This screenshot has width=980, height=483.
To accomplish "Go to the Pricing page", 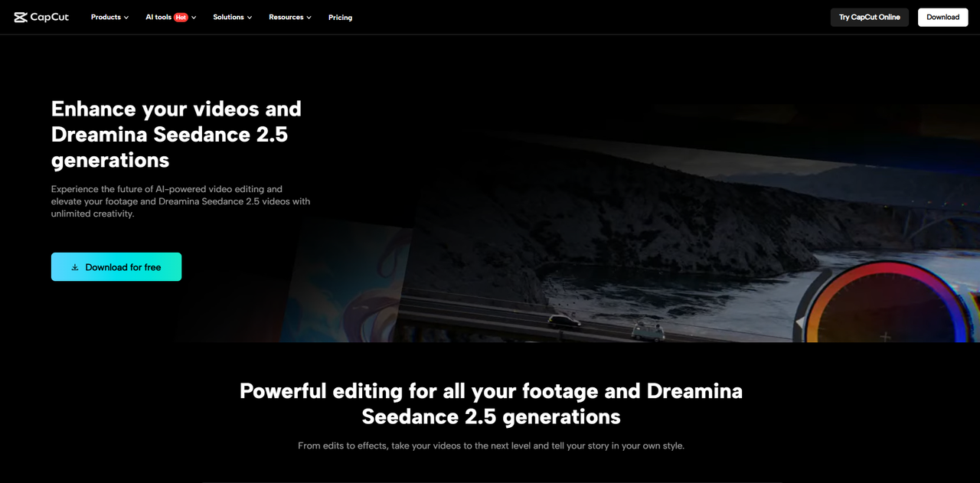I will tap(341, 17).
